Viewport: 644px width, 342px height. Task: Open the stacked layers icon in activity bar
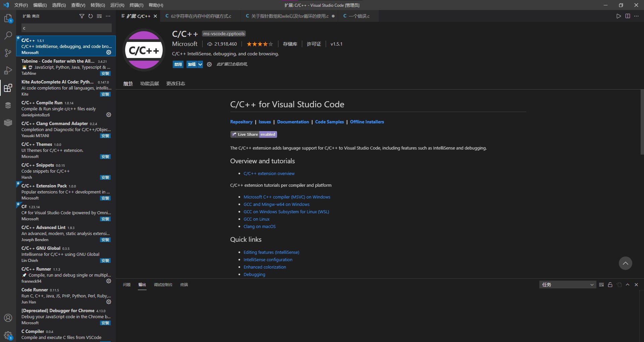(8, 123)
